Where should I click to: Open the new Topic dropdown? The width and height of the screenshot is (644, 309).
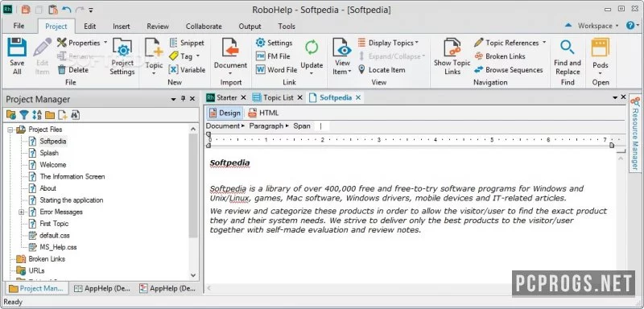154,74
